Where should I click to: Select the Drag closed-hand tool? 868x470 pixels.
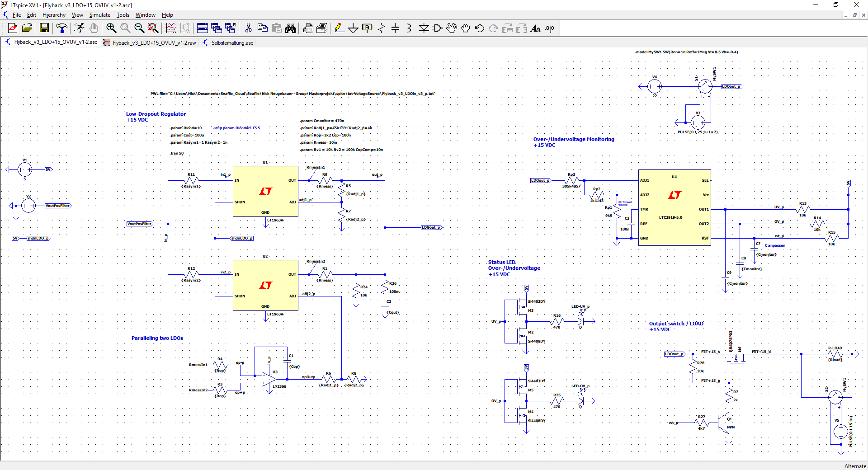[466, 28]
